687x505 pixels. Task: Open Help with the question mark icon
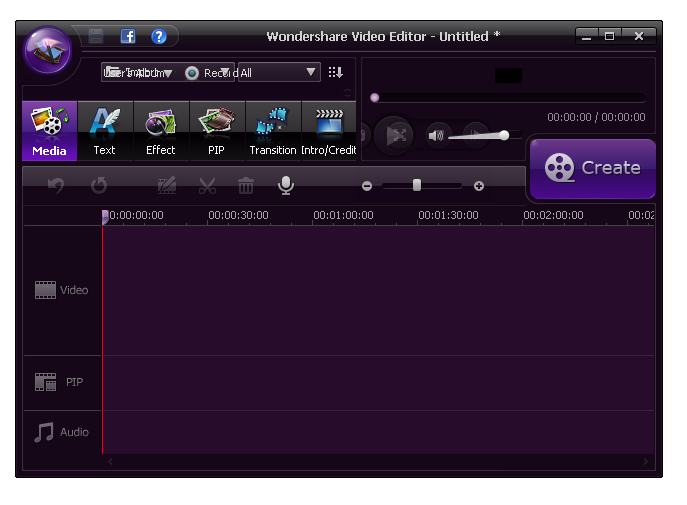click(159, 36)
